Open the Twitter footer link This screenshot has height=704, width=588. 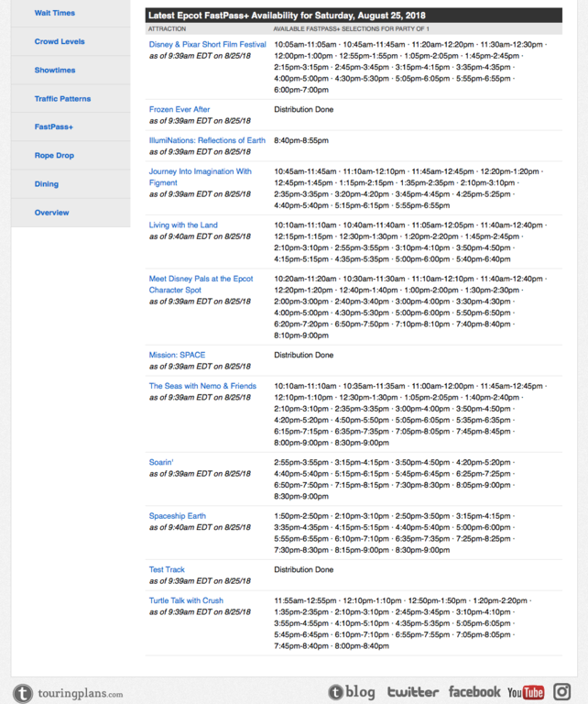tap(412, 692)
